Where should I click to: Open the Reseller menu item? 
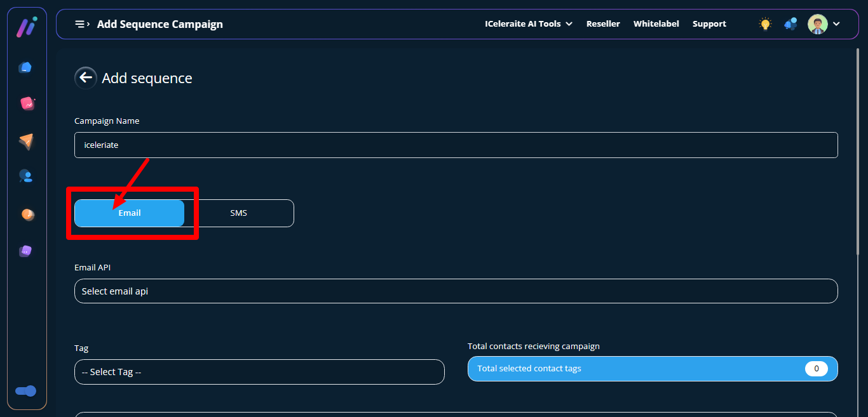602,24
